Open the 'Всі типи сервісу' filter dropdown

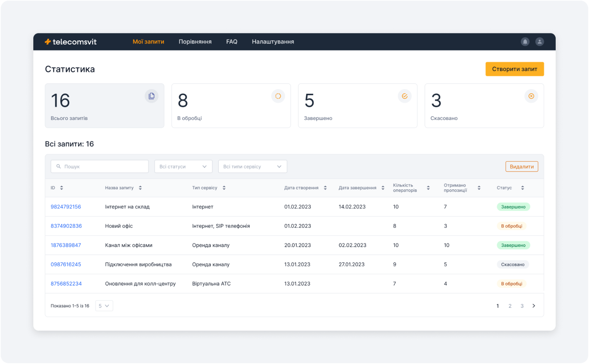click(252, 167)
